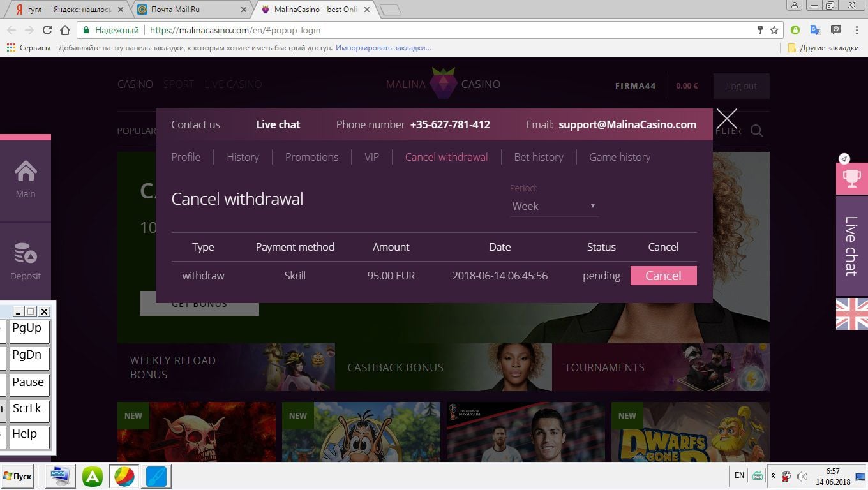Open a new browser tab

(x=390, y=10)
